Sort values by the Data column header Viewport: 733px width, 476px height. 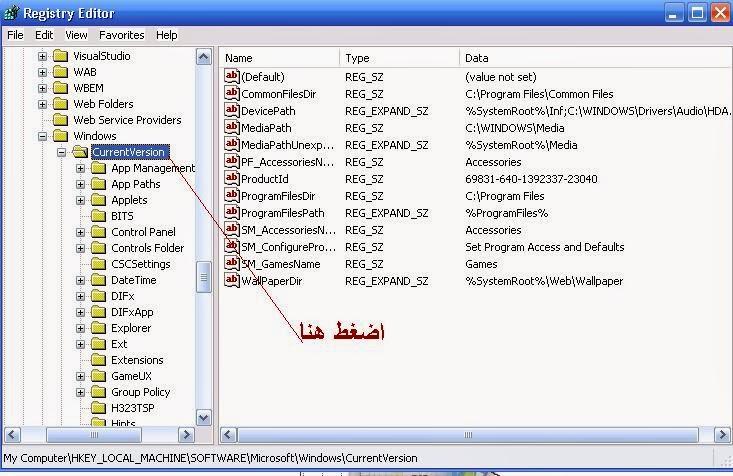tap(596, 58)
